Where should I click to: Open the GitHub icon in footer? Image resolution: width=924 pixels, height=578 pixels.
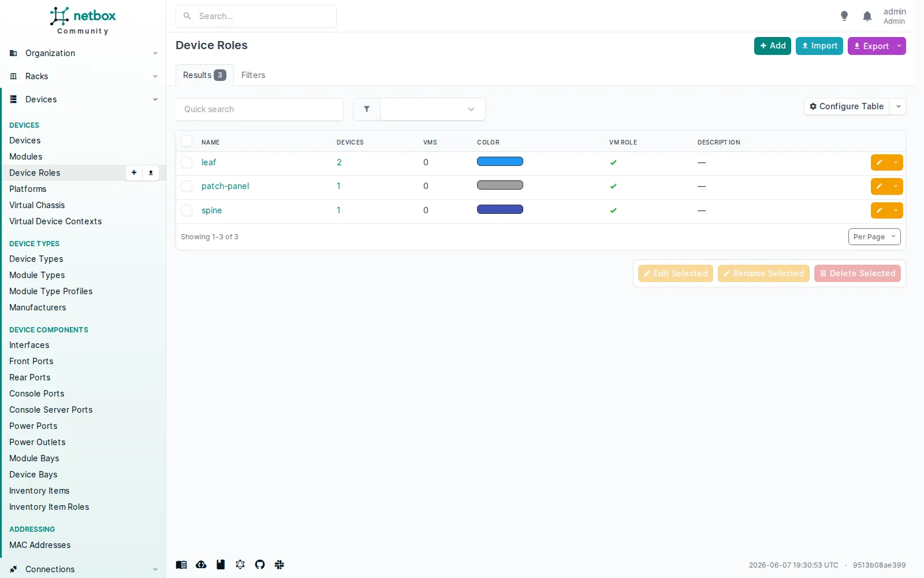[260, 565]
